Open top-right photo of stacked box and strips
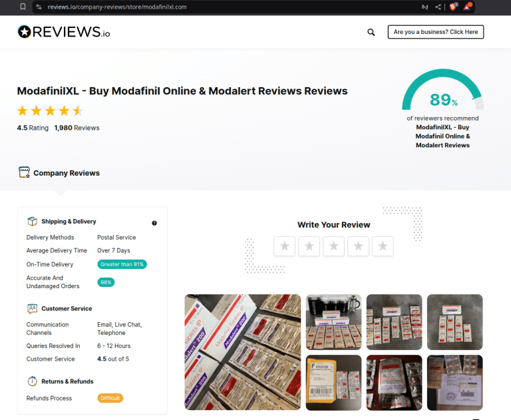The height and width of the screenshot is (420, 511). click(x=454, y=322)
